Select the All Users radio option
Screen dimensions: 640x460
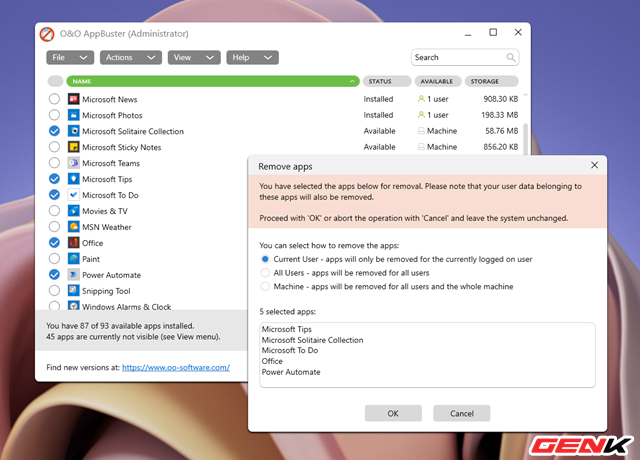coord(265,273)
